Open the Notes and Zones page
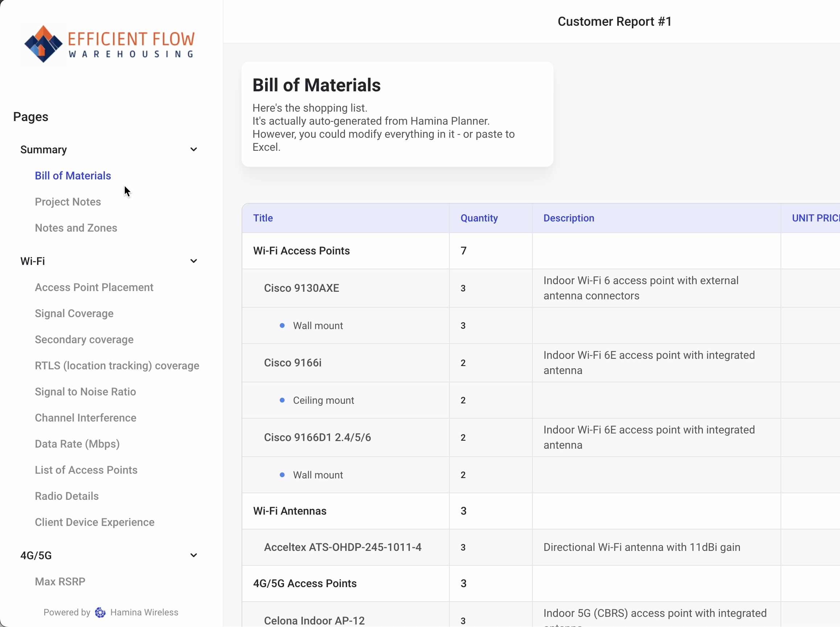 (x=76, y=228)
